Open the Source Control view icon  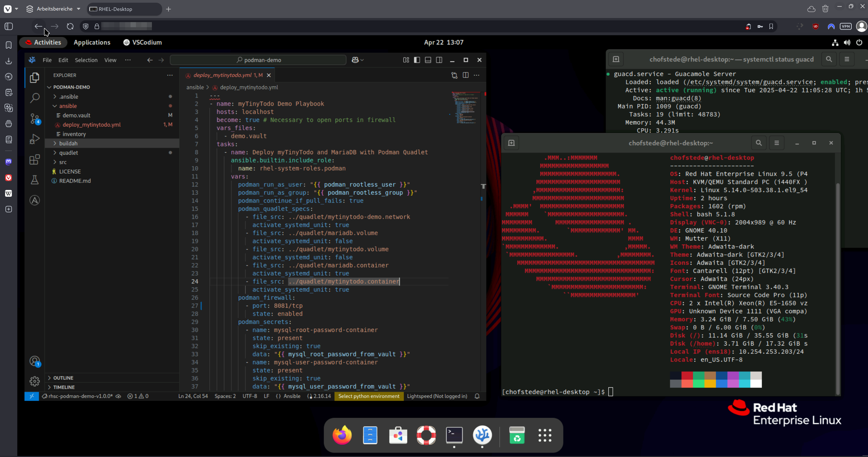(34, 119)
